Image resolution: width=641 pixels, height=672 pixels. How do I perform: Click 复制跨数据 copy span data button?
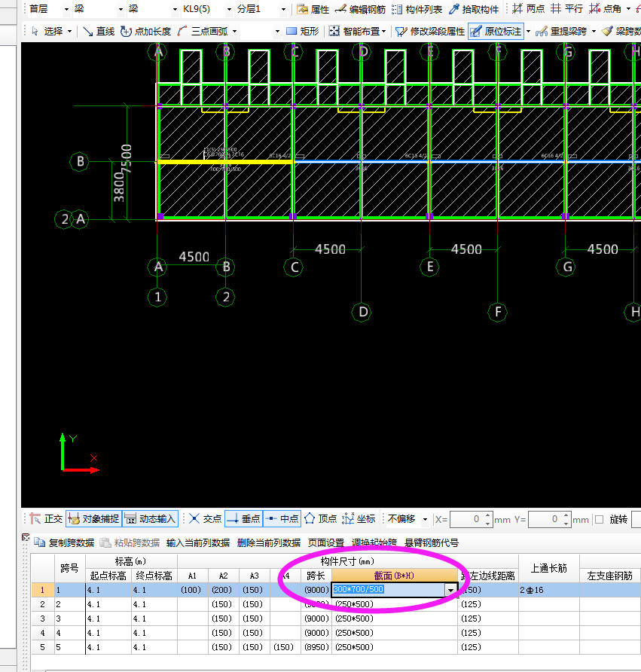coord(65,542)
